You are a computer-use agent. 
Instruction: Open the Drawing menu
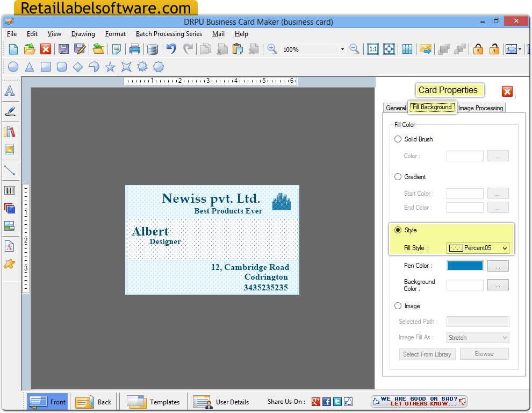point(83,34)
